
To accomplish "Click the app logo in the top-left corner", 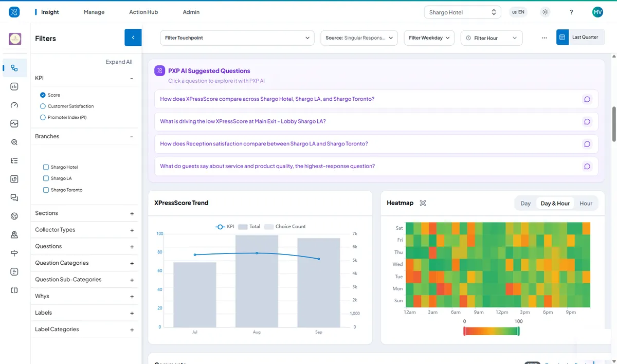I will coord(14,12).
